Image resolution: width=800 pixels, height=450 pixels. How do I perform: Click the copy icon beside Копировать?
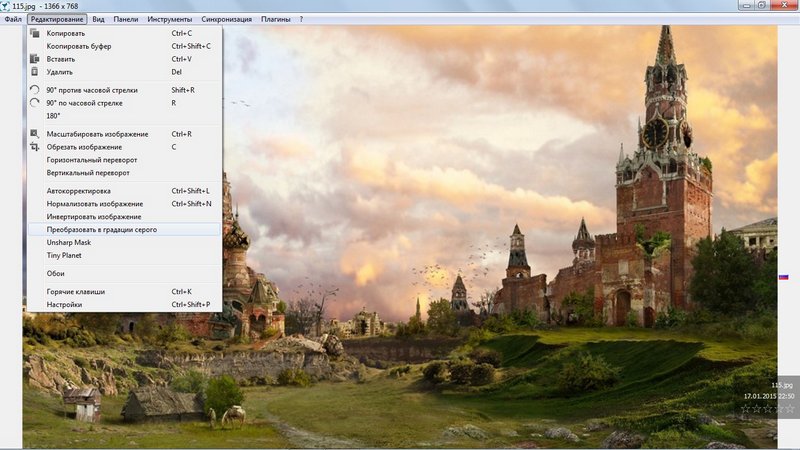pos(35,33)
